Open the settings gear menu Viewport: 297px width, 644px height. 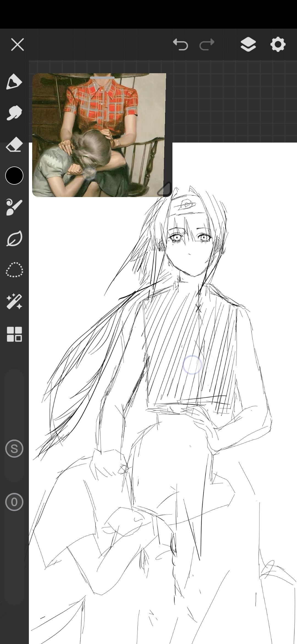[278, 45]
